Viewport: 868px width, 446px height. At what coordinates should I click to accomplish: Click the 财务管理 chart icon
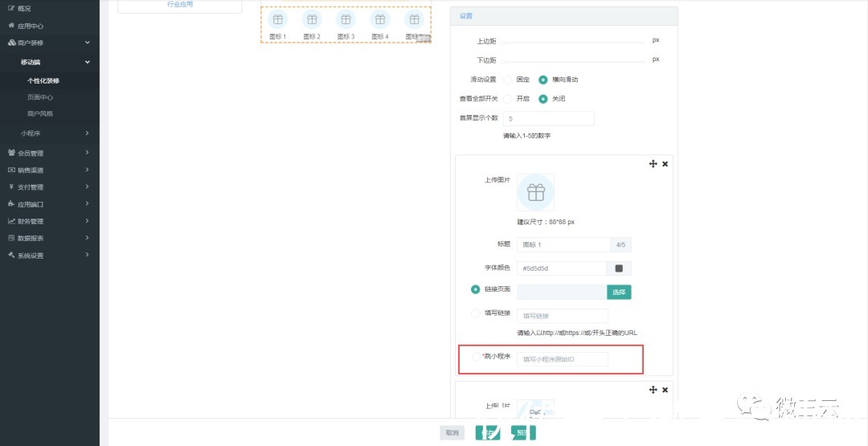[11, 221]
